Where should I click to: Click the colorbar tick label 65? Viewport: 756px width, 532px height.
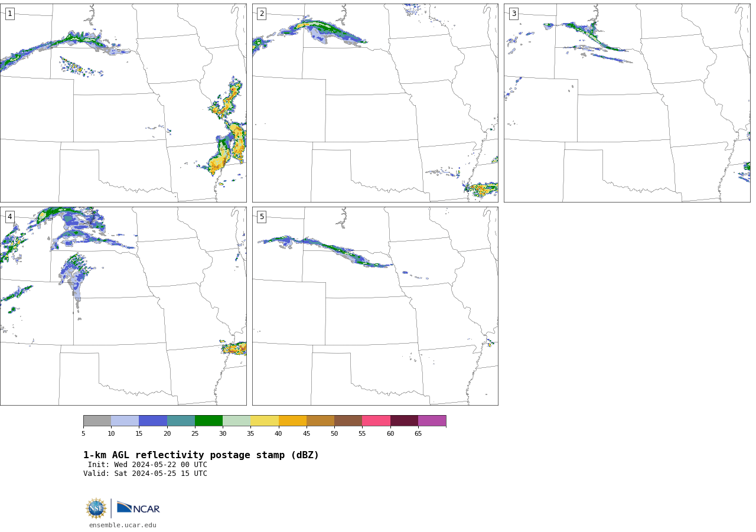(x=418, y=434)
